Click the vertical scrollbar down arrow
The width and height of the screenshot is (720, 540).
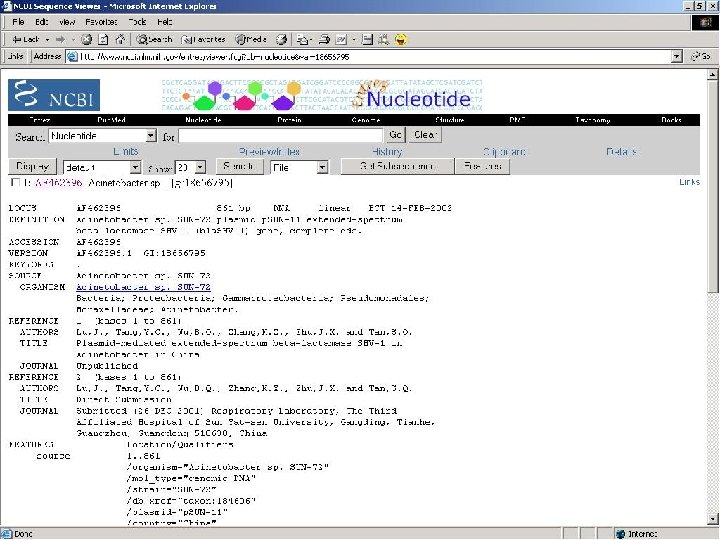click(713, 519)
